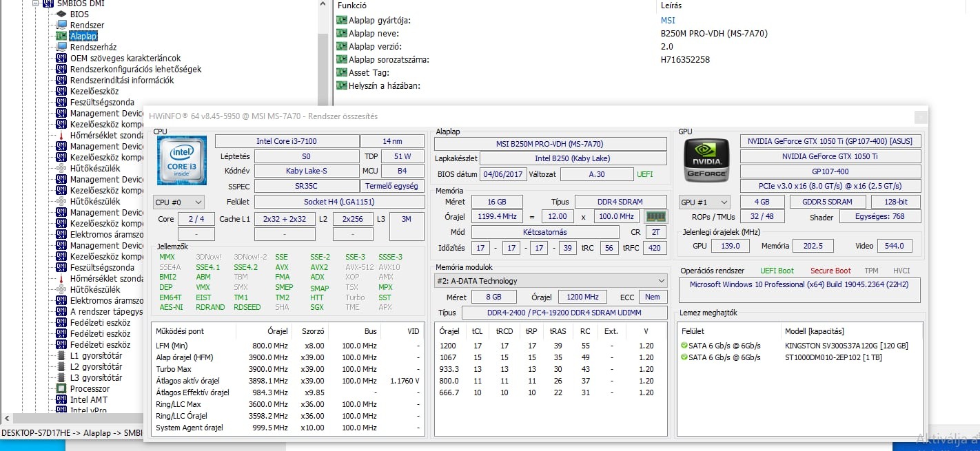
Task: Open the GPU #1 selector dropdown
Action: pos(704,202)
